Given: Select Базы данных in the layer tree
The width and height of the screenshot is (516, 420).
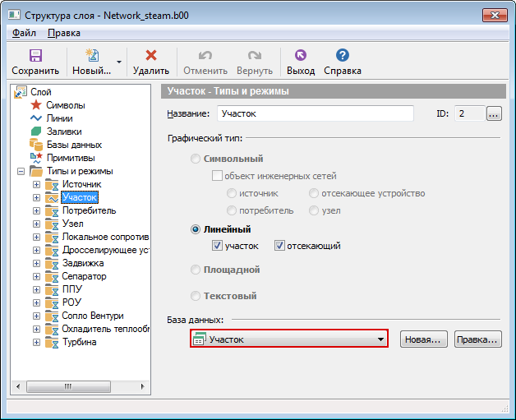Looking at the screenshot, I should 74,145.
